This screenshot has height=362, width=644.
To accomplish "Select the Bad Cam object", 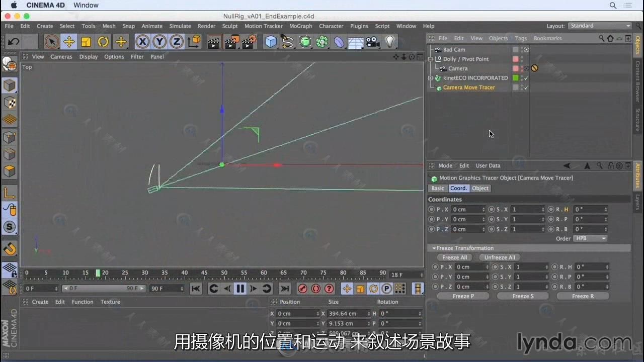I will [x=454, y=50].
